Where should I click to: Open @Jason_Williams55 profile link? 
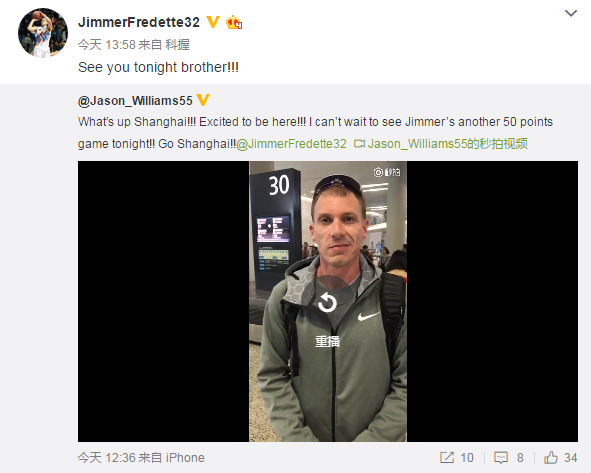(135, 101)
